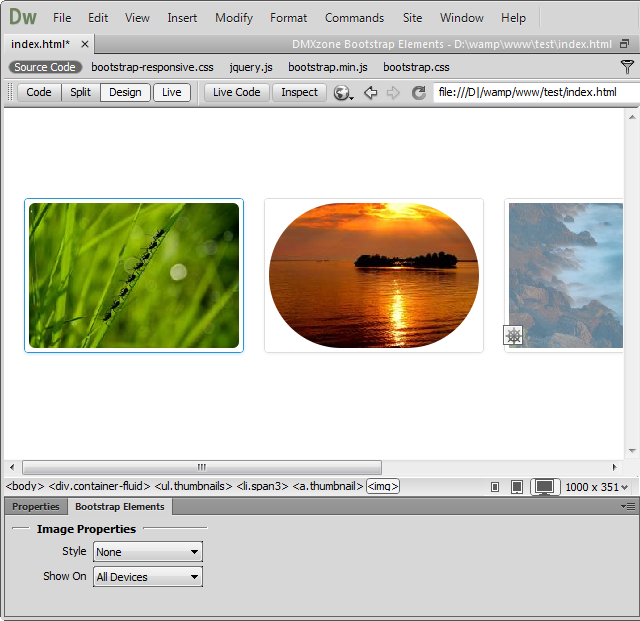Open the window size 1000 x 351 dropdown
This screenshot has height=621, width=640.
596,487
